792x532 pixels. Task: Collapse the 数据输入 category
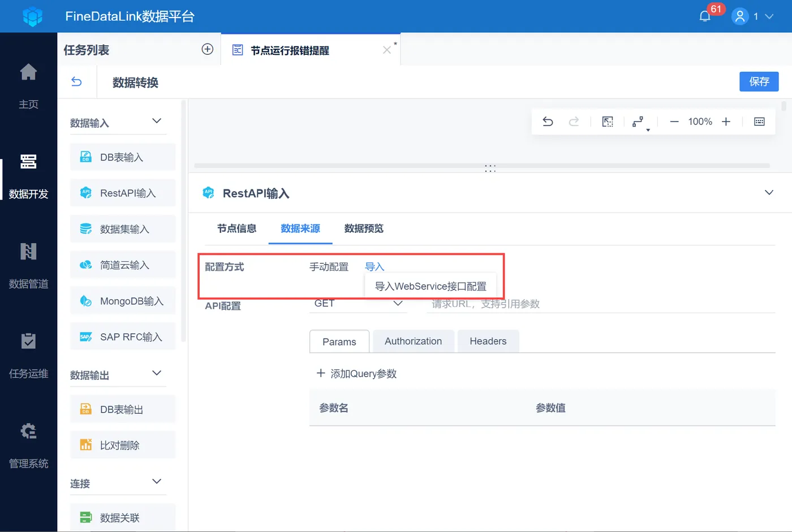[x=157, y=121]
